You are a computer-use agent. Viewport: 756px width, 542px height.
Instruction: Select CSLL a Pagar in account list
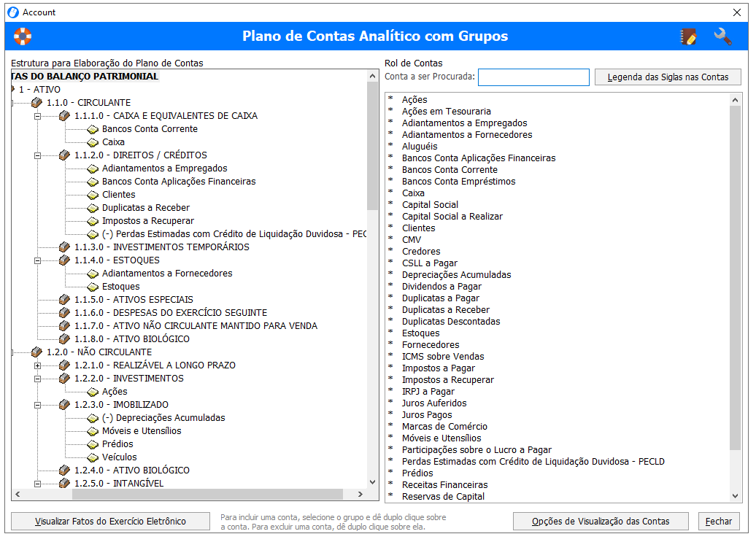pos(430,263)
